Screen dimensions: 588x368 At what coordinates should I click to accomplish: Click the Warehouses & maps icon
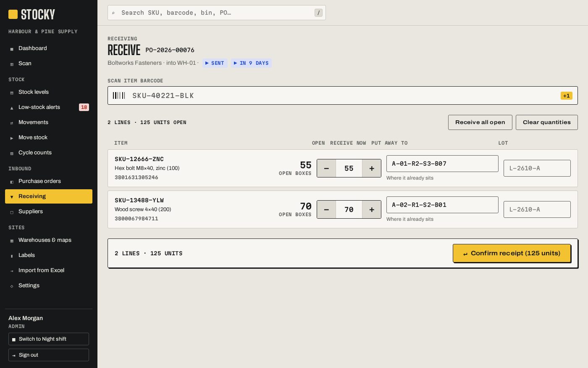[12, 241]
